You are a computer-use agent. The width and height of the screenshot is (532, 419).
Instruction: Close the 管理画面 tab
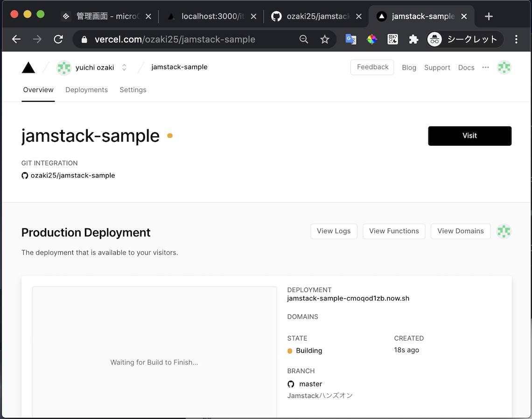point(148,16)
